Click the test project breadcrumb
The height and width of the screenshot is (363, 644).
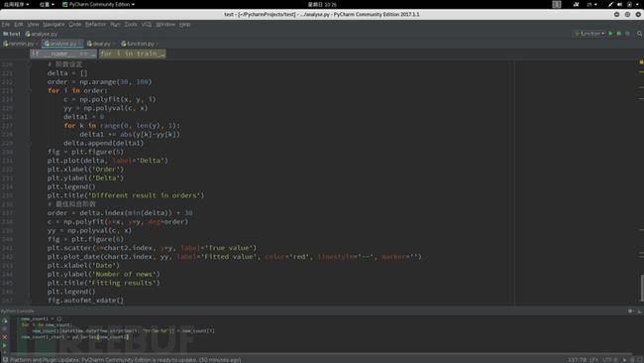pyautogui.click(x=12, y=34)
